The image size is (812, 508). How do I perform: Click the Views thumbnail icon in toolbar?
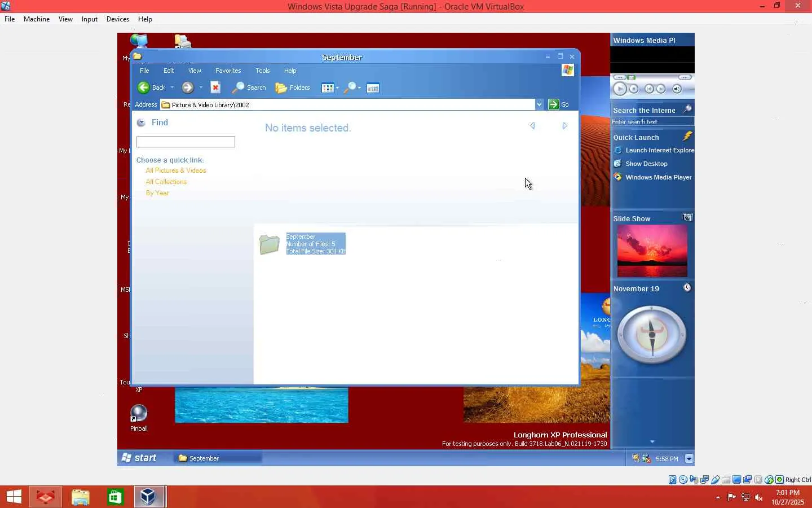point(327,88)
